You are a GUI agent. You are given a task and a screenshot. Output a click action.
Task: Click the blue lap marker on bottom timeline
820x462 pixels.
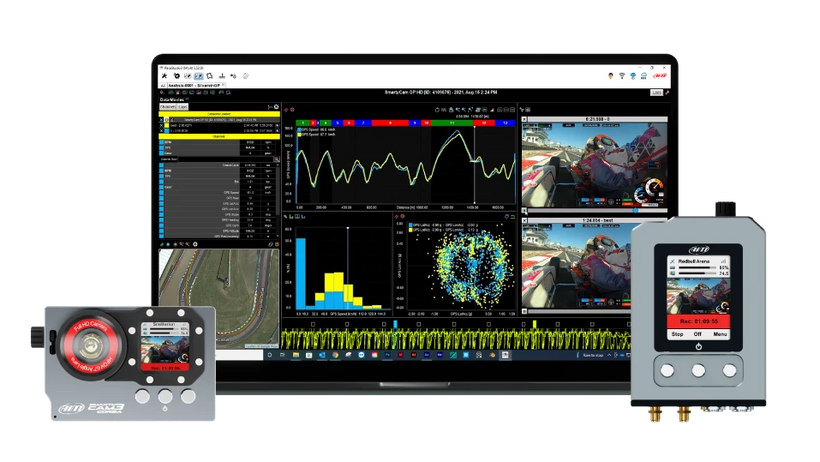tap(395, 324)
